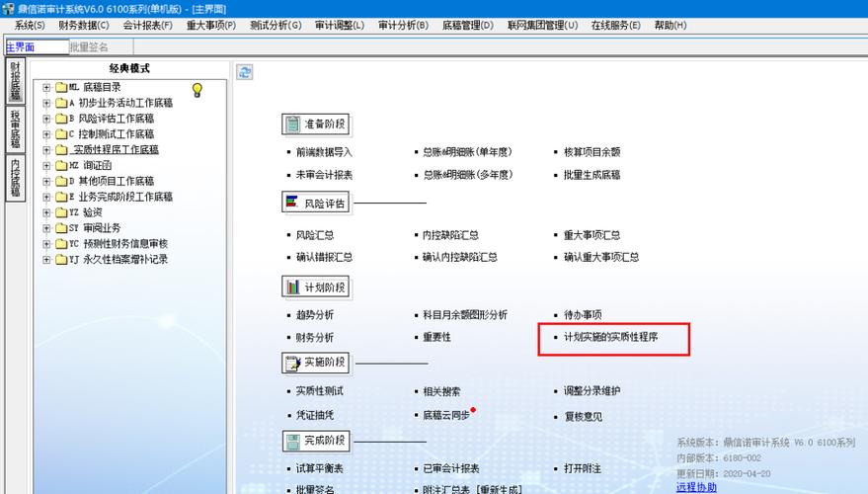
Task: Click the folder icon of 实质性程序工作底稿
Action: click(x=61, y=150)
